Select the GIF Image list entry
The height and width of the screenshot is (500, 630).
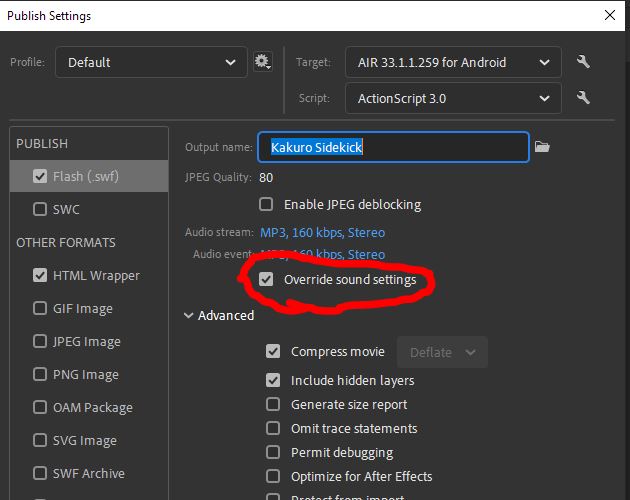(89, 308)
